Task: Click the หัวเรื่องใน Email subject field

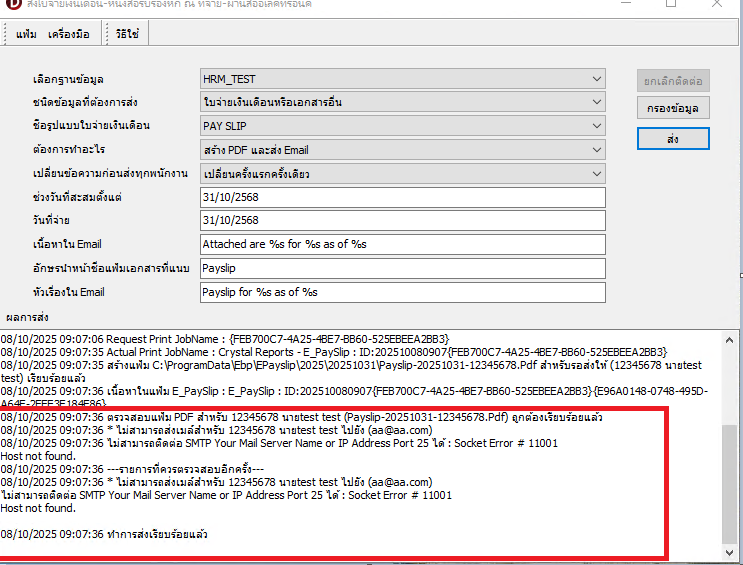Action: click(402, 293)
